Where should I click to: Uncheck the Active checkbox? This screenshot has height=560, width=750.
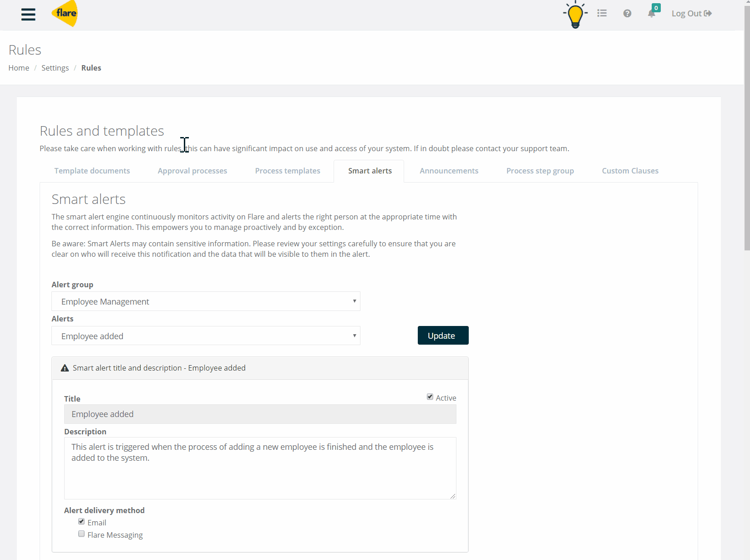pos(430,397)
